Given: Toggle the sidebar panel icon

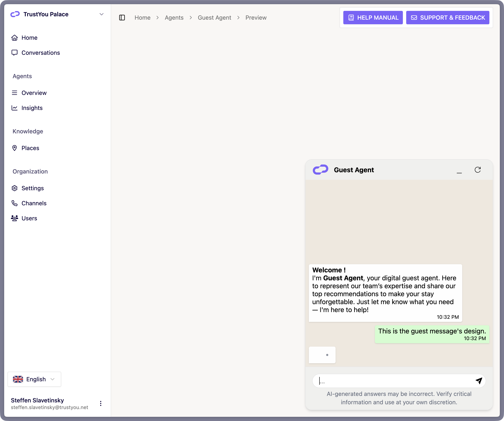Looking at the screenshot, I should (122, 18).
